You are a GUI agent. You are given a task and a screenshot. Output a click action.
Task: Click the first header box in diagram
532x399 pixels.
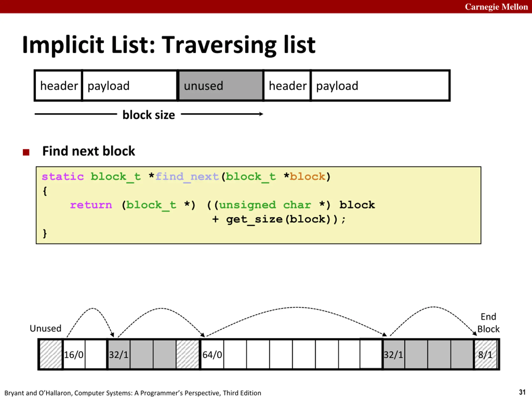pyautogui.click(x=58, y=86)
